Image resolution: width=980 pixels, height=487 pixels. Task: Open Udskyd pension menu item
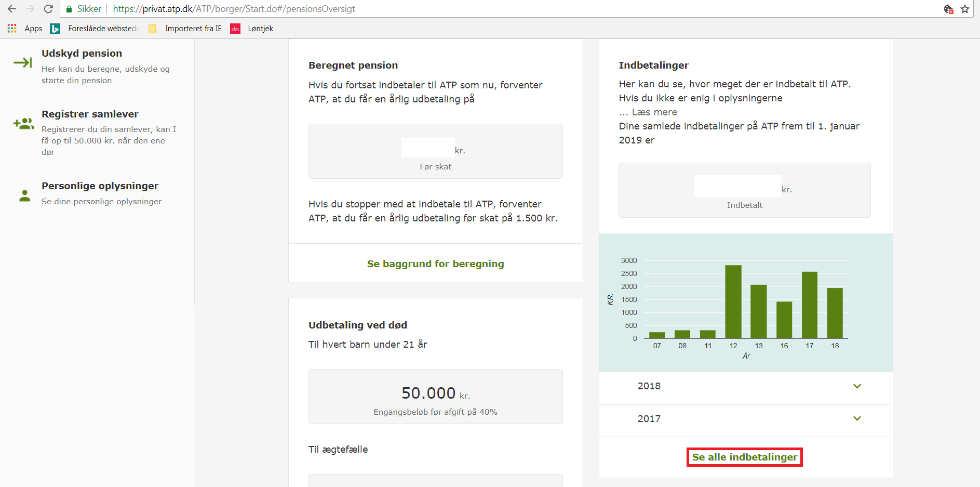tap(82, 54)
